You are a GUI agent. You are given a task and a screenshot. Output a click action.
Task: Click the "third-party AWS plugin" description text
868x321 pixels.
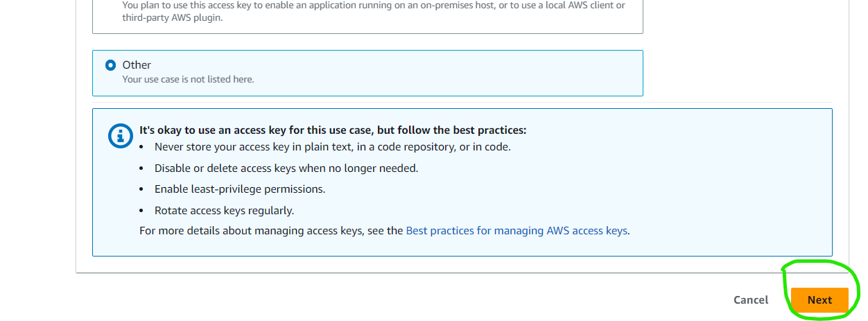point(173,17)
